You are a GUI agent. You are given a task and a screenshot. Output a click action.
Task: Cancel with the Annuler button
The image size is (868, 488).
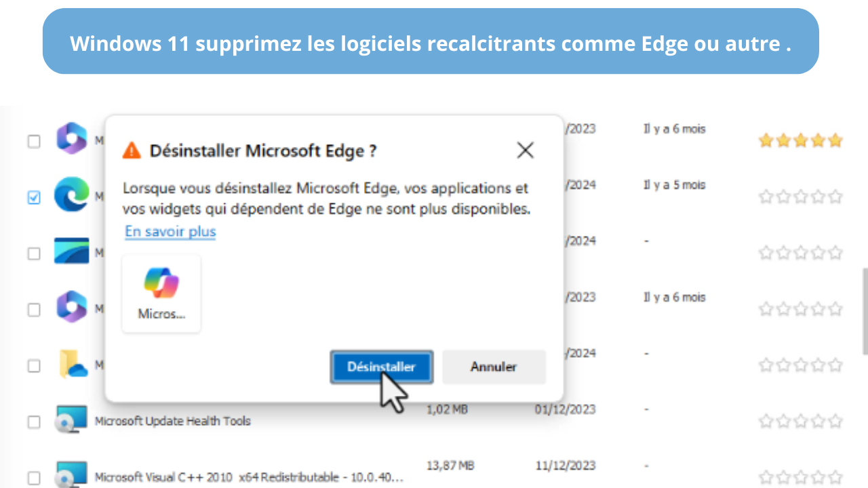pos(494,367)
